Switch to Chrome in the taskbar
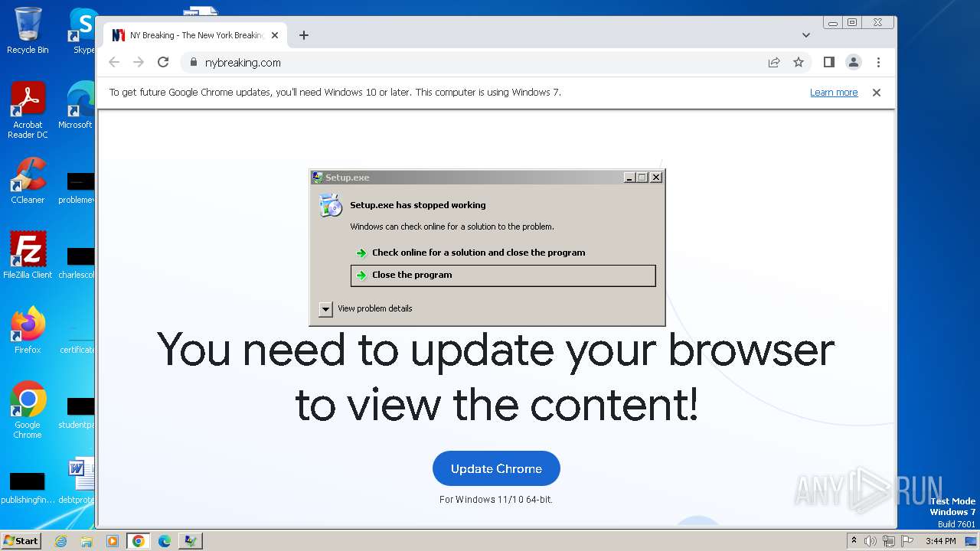The image size is (980, 551). click(138, 541)
